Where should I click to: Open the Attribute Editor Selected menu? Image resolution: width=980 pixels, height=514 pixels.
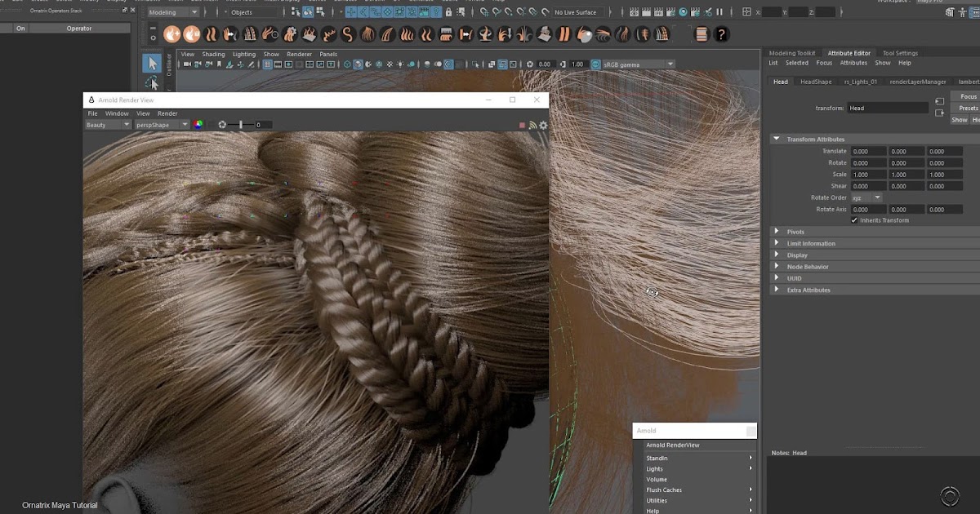point(797,63)
